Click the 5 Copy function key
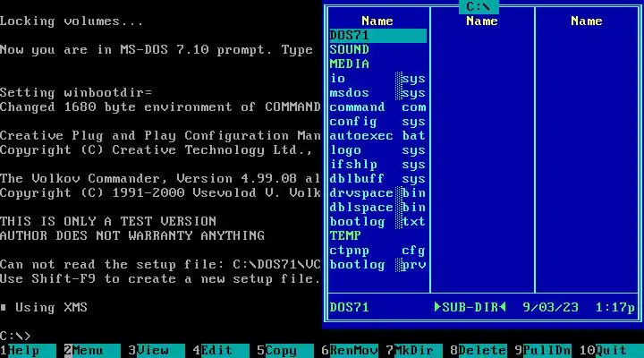 [285, 351]
